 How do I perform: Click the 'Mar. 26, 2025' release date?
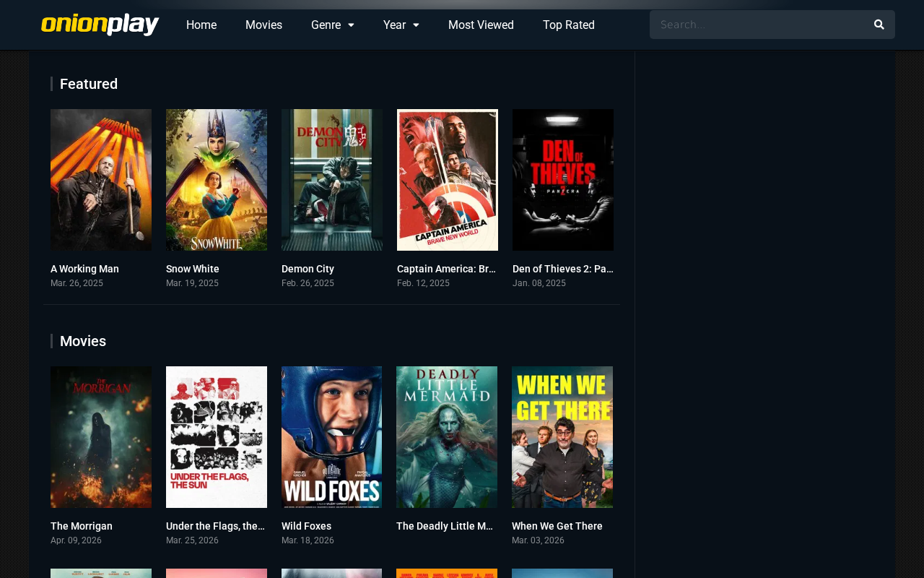[x=77, y=283]
